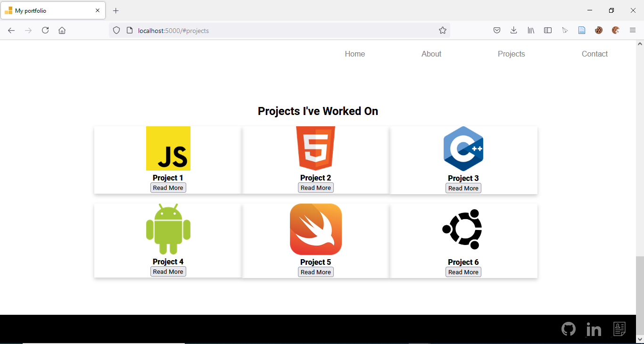Click the Swift logo on Project 5
This screenshot has width=644, height=344.
316,229
